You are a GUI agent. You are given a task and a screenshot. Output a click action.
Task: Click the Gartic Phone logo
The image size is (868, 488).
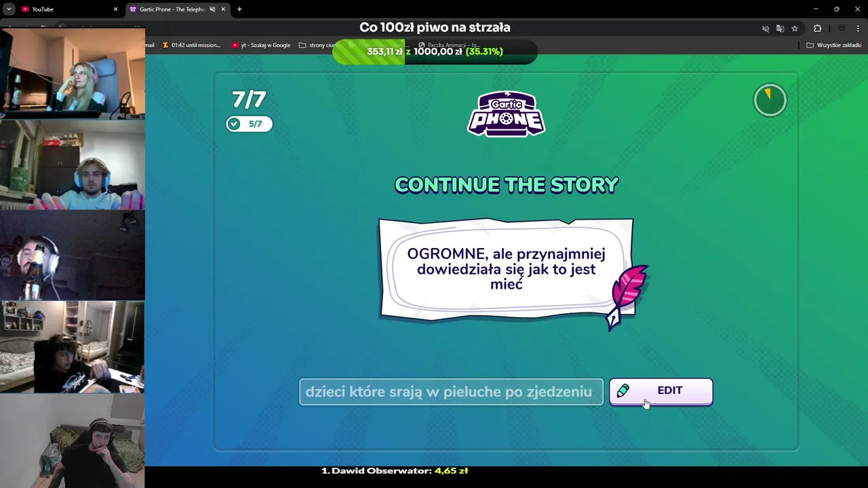tap(506, 114)
